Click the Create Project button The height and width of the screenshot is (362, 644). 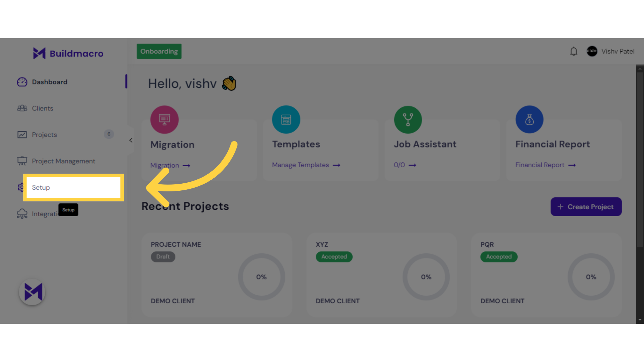point(586,207)
